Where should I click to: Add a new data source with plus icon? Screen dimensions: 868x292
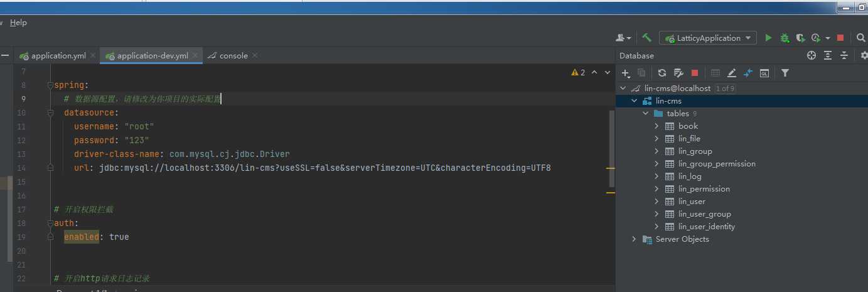point(625,73)
